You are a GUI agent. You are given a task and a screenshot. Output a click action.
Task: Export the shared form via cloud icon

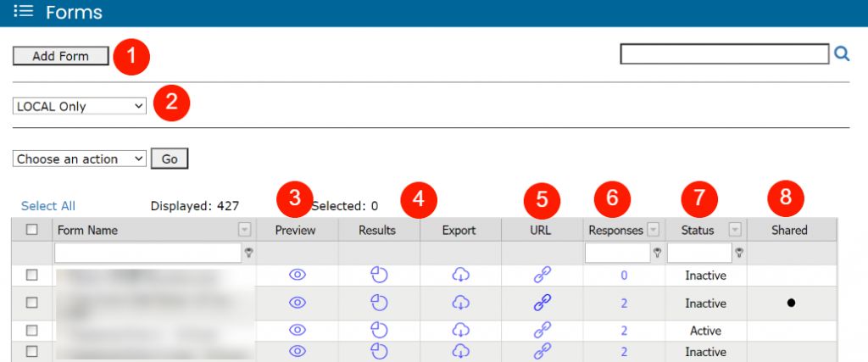460,302
